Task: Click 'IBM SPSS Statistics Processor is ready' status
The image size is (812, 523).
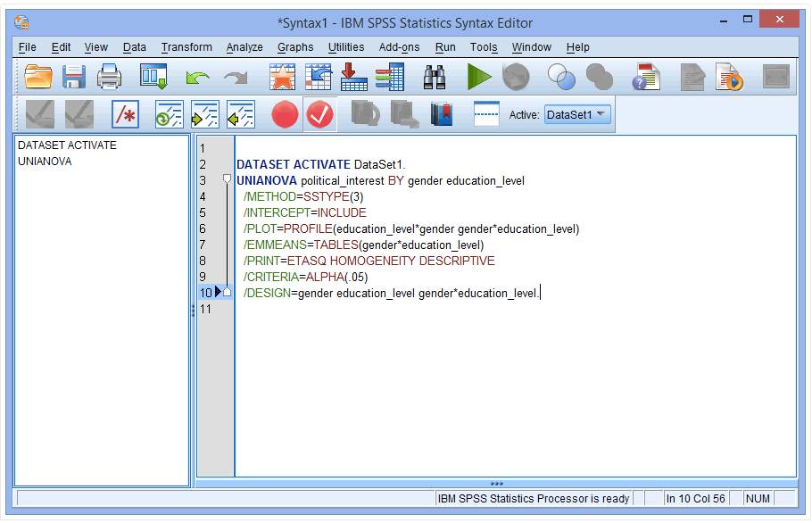Action: 534,498
